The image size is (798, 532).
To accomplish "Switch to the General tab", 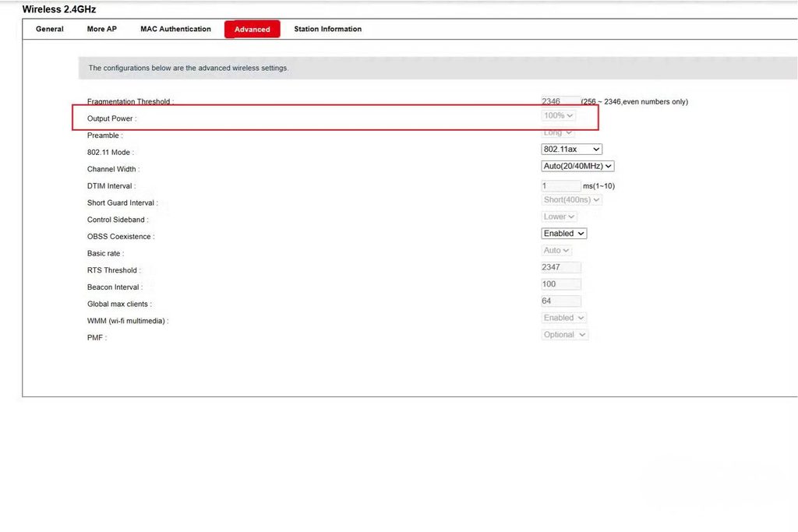I will tap(49, 29).
